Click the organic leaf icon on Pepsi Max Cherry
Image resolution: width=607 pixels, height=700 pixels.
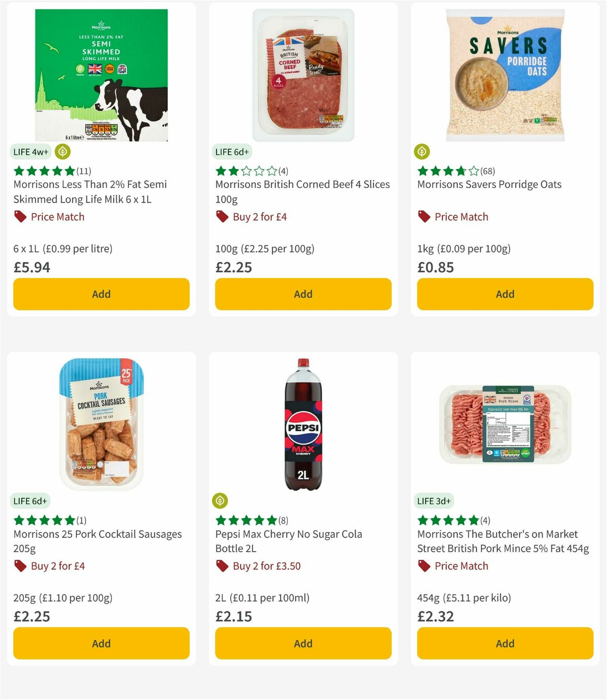point(221,500)
